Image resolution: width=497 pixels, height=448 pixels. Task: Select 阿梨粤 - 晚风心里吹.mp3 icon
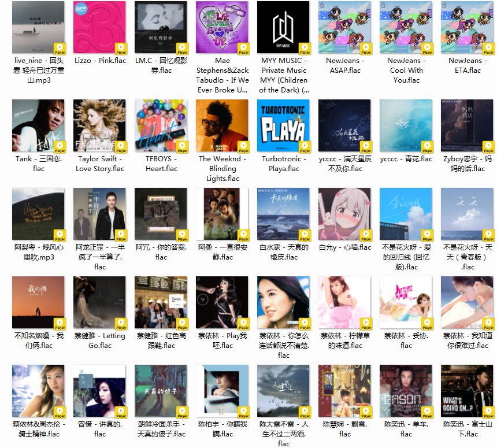click(x=38, y=214)
